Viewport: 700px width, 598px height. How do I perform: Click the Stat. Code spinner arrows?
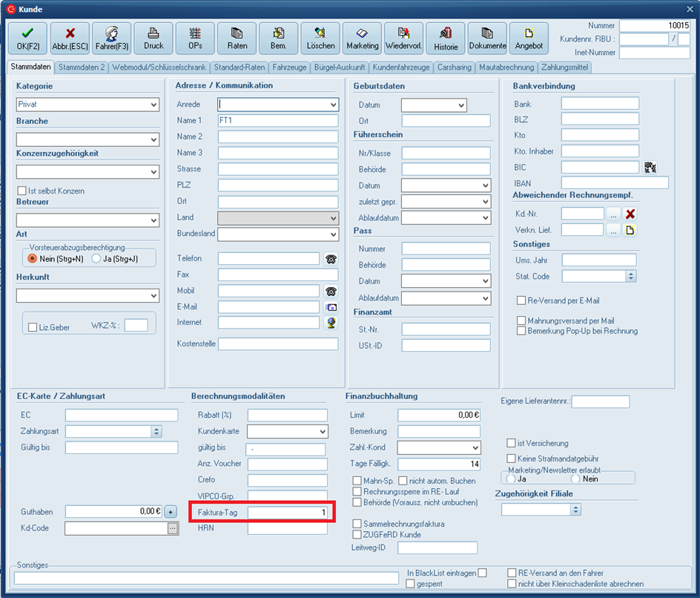(x=630, y=277)
